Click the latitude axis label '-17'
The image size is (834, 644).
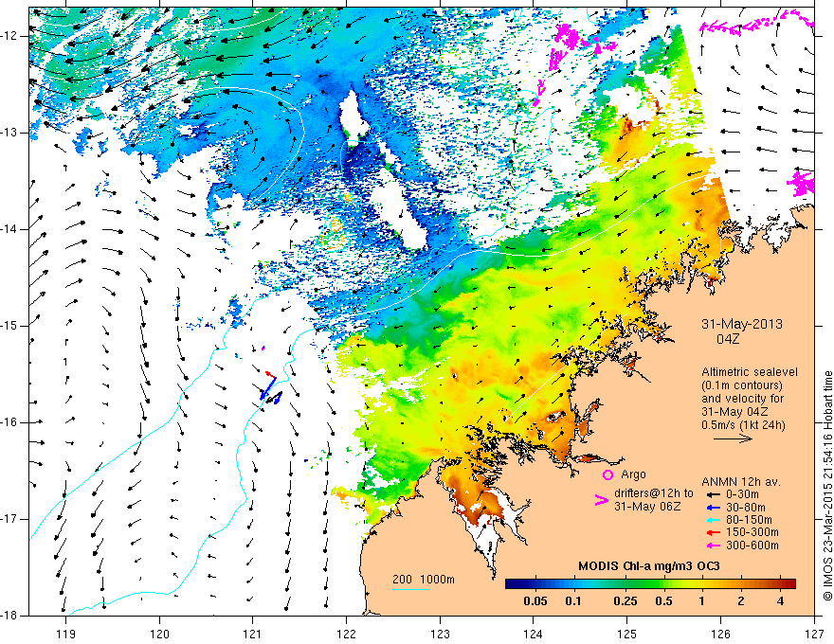point(10,519)
